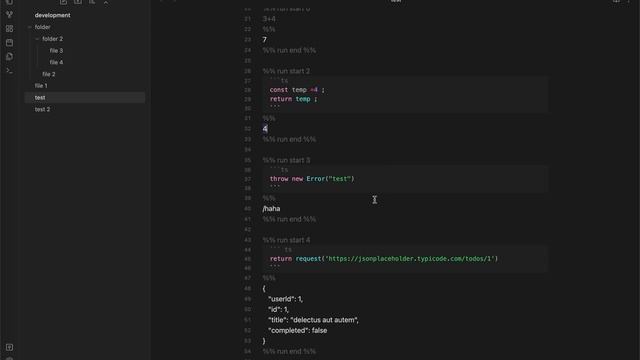Click the '%% run end %%' line after JSON
The height and width of the screenshot is (360, 640).
(289, 351)
